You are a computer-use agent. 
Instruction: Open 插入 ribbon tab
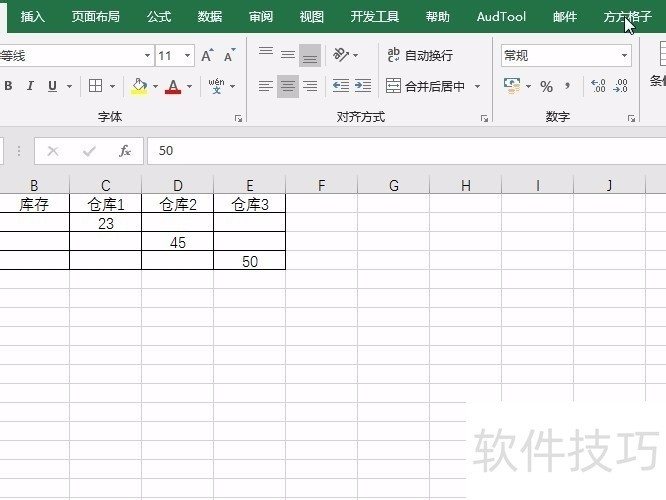[x=32, y=17]
